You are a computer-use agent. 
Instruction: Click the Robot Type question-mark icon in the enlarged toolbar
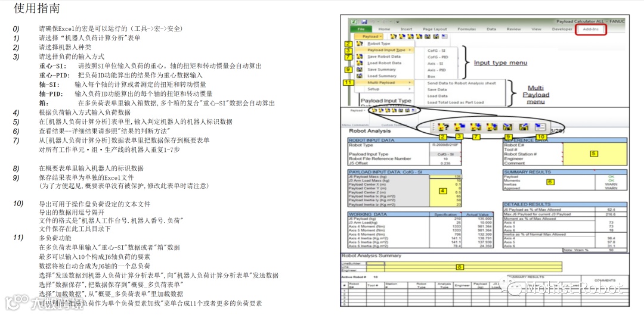pyautogui.click(x=442, y=127)
